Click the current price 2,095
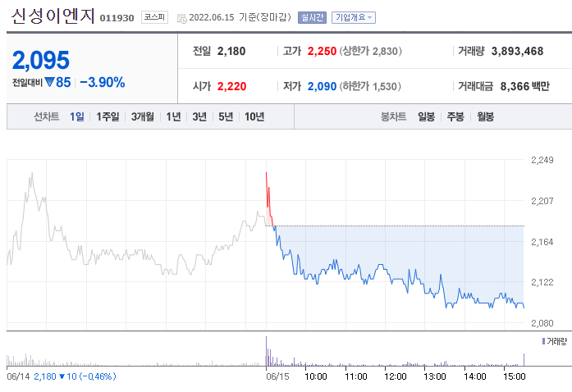Viewport: 572px width, 392px height. tap(40, 60)
